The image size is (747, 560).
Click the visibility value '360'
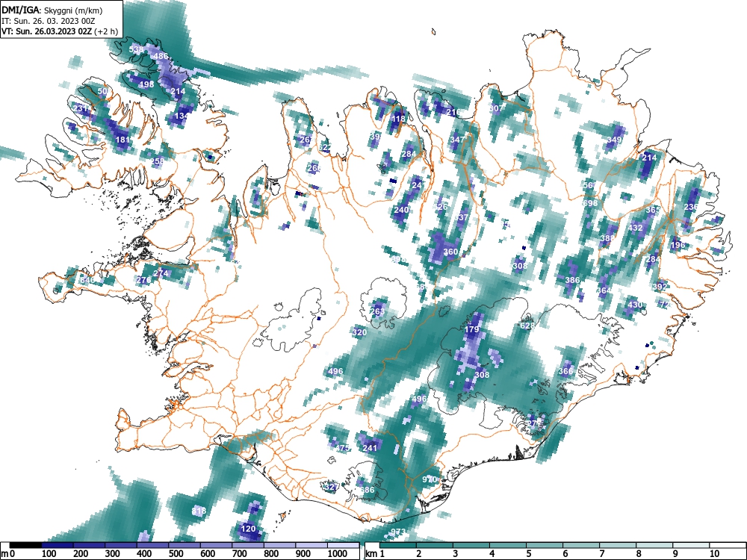450,252
